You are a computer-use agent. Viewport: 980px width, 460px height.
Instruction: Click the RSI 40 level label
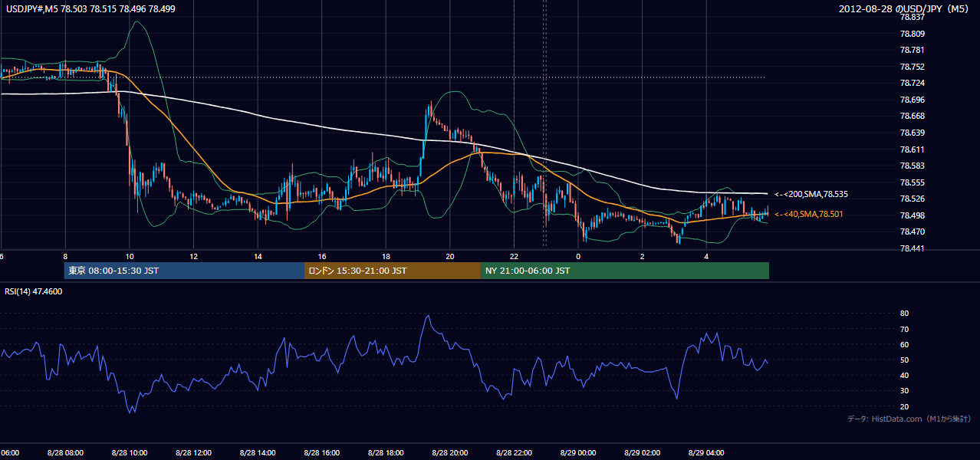904,375
